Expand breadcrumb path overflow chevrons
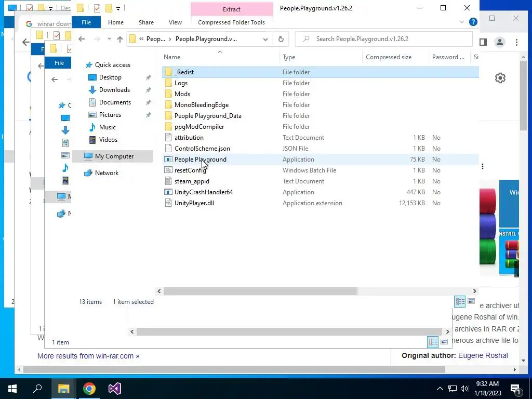 pyautogui.click(x=141, y=39)
